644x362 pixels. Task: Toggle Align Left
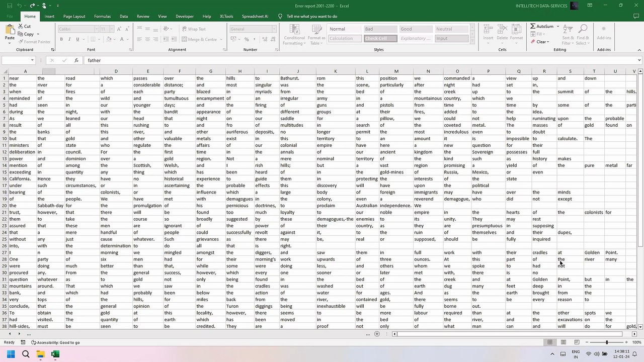click(139, 39)
